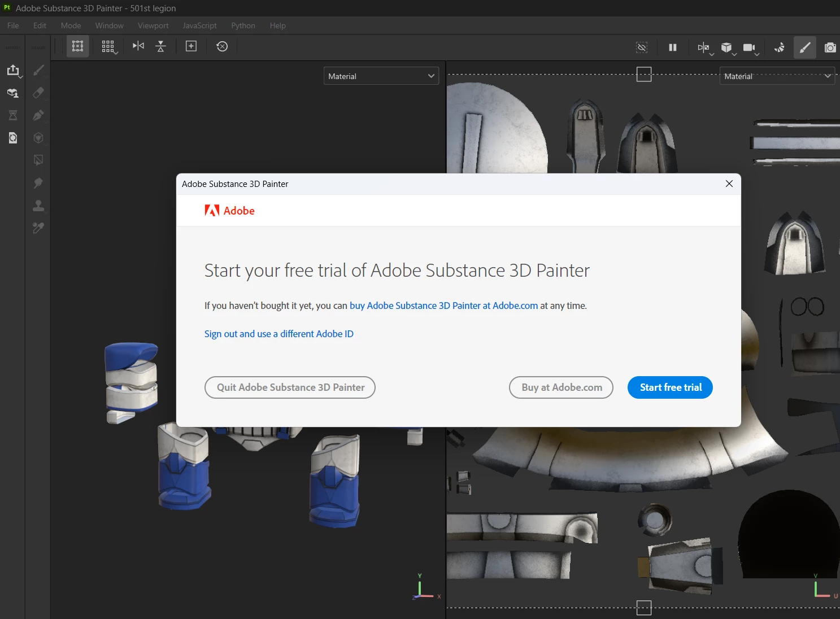Switch to painting mode with the brush icon
Image resolution: width=840 pixels, height=619 pixels.
tap(805, 47)
